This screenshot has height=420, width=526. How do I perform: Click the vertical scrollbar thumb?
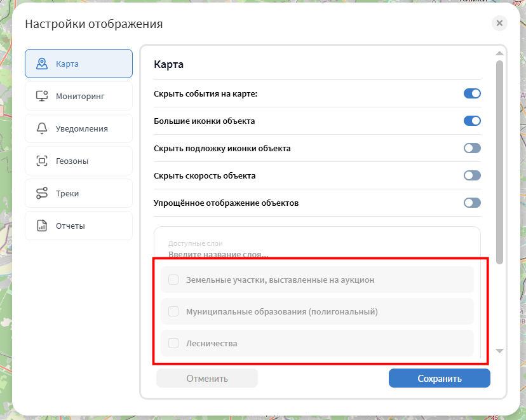[x=499, y=162]
